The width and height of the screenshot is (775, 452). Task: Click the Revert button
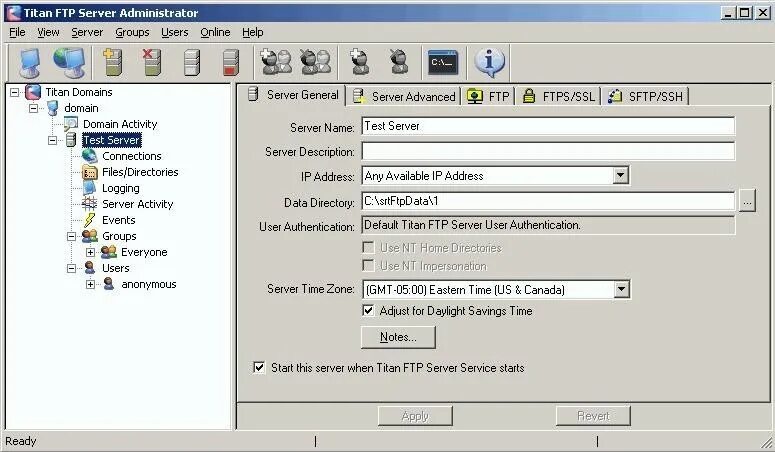[593, 416]
